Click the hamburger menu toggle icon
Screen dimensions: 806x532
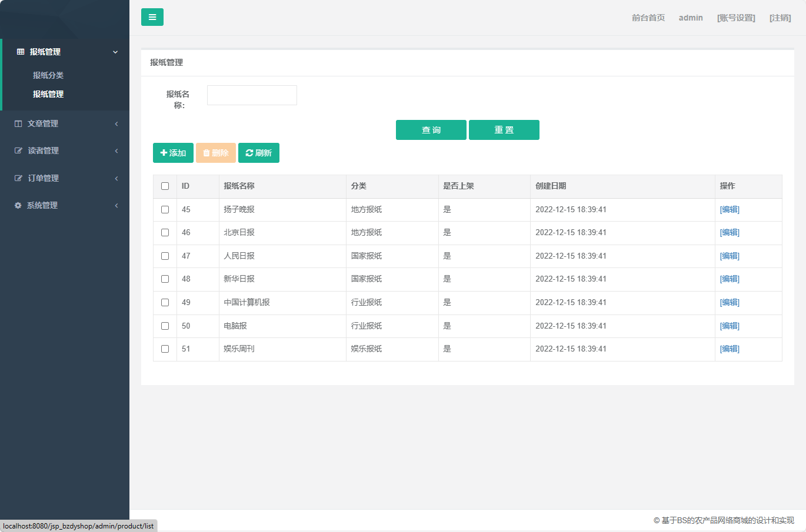point(152,17)
